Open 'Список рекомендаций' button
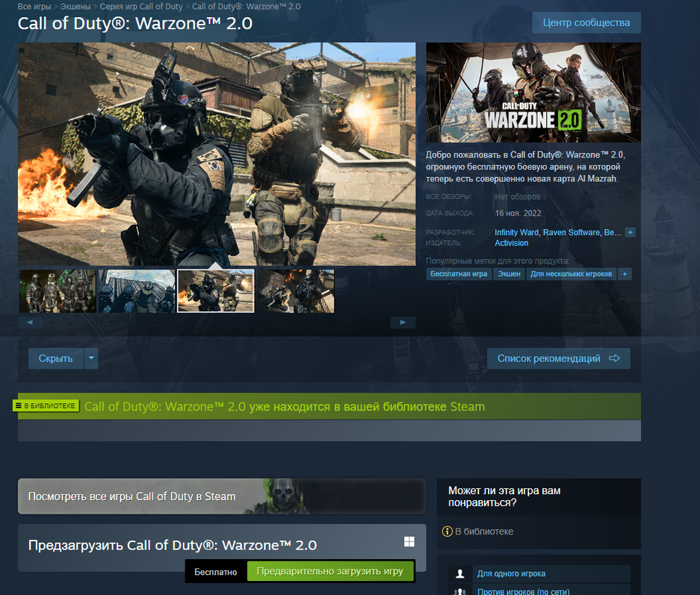 click(559, 358)
